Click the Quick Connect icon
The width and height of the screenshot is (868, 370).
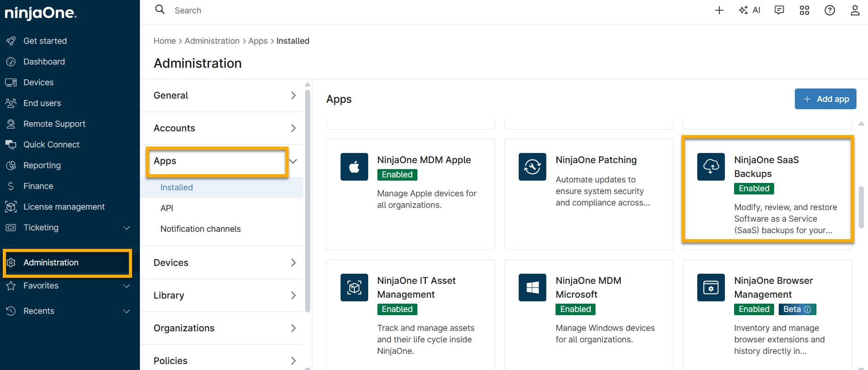point(11,145)
